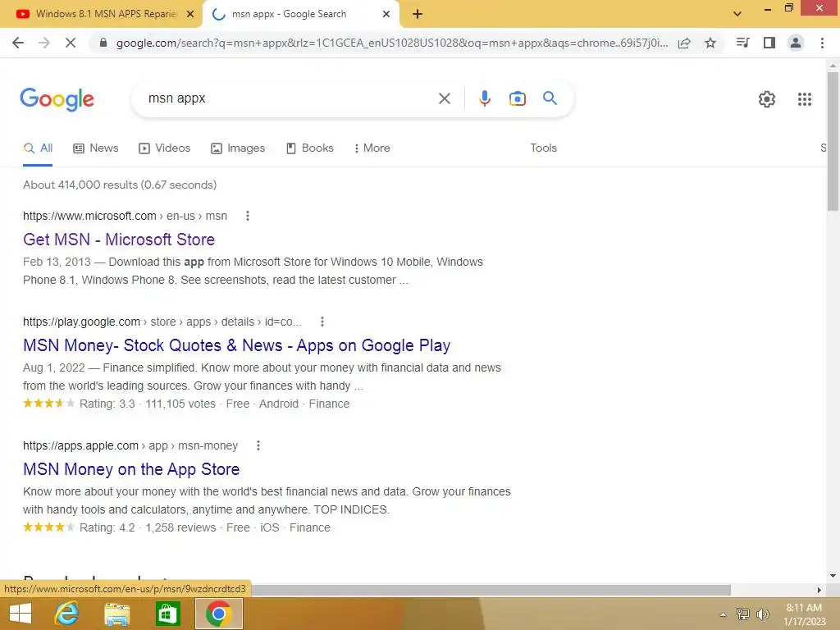Open tab search chevron
Image resolution: width=840 pixels, height=630 pixels.
point(737,14)
